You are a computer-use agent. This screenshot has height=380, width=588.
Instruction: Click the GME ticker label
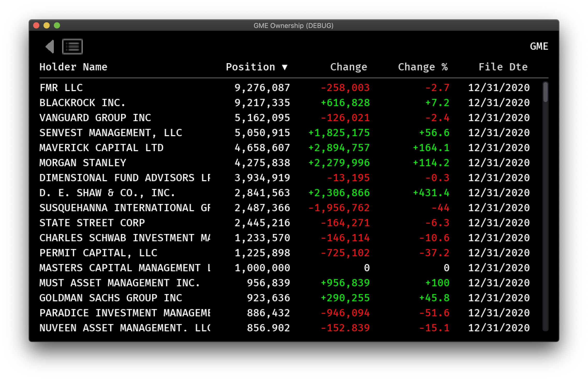pyautogui.click(x=539, y=46)
